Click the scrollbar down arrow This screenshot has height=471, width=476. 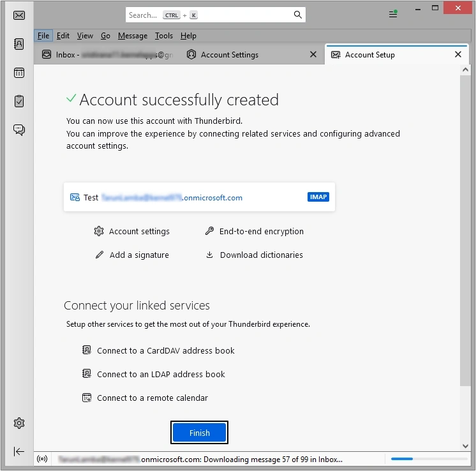(x=465, y=446)
